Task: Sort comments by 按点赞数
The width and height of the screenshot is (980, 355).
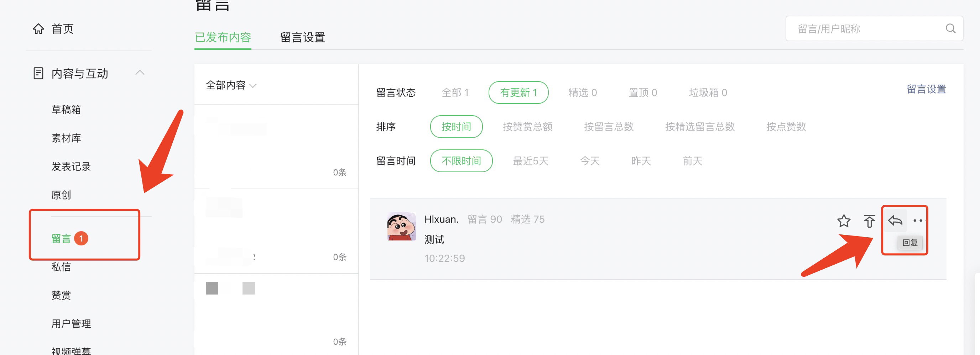Action: pyautogui.click(x=786, y=127)
